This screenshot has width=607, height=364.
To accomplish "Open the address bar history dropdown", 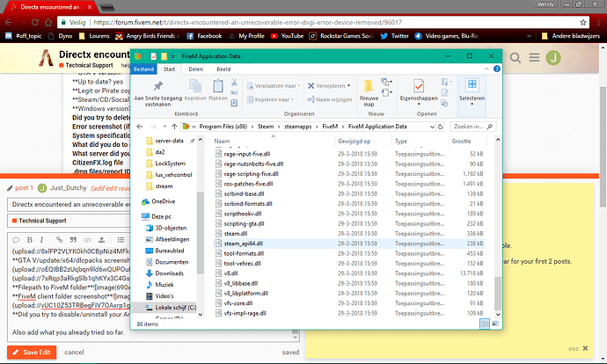I will pos(432,127).
